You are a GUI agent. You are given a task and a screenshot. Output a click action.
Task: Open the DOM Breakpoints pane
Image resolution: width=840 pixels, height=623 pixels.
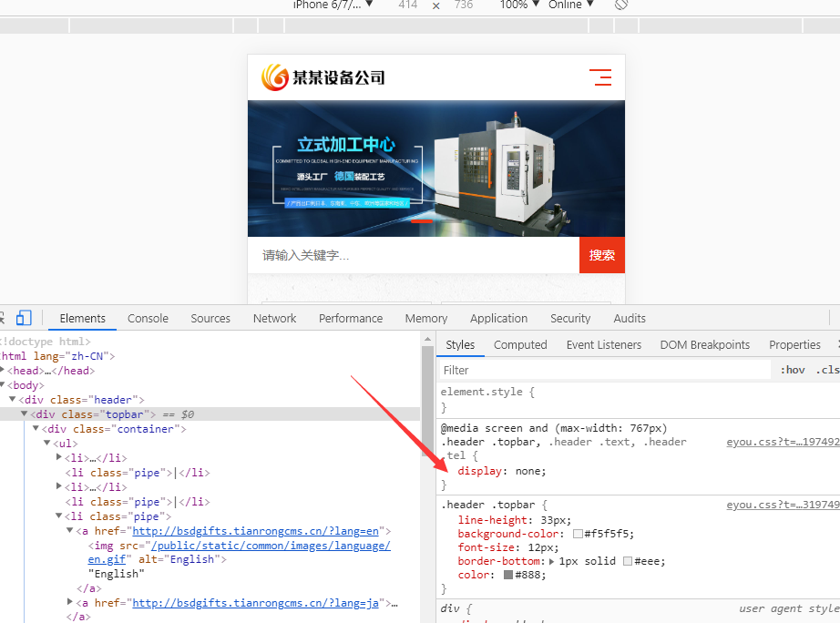point(704,344)
